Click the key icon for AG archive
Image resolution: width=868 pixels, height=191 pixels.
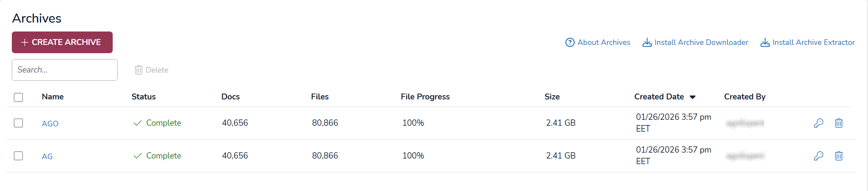818,156
